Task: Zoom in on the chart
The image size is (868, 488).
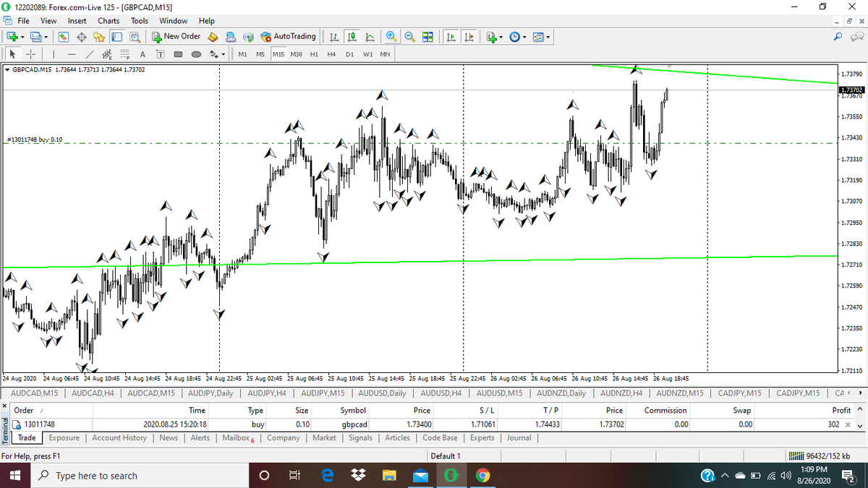Action: click(391, 36)
